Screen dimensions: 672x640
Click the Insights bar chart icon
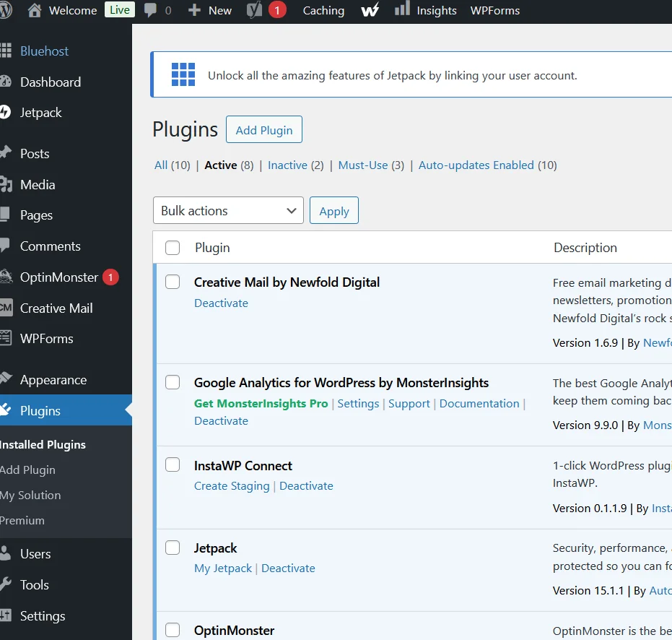click(402, 10)
